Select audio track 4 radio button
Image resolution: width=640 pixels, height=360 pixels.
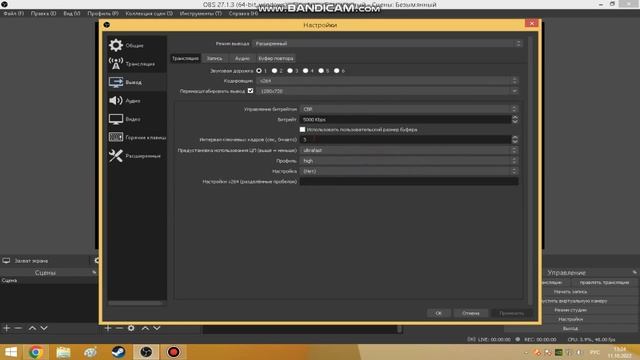305,71
